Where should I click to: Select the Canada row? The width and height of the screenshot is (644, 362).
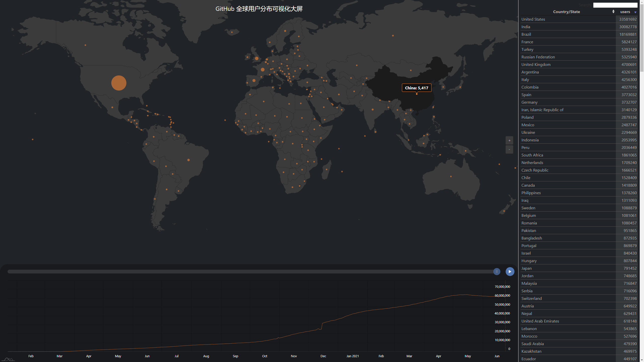(x=579, y=185)
